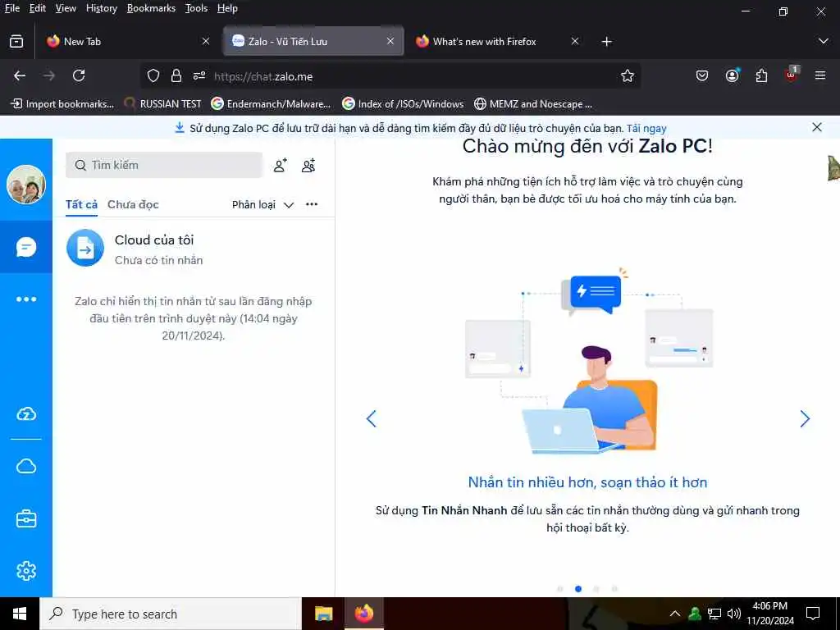Image resolution: width=840 pixels, height=630 pixels.
Task: Click the Tải ngay download link
Action: point(646,129)
